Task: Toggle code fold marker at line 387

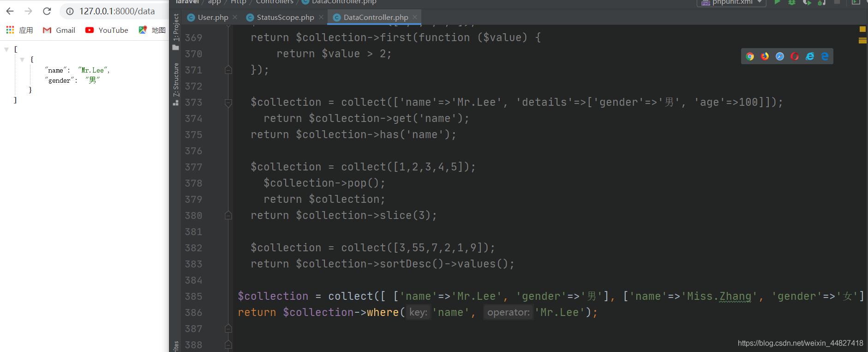Action: 228,328
